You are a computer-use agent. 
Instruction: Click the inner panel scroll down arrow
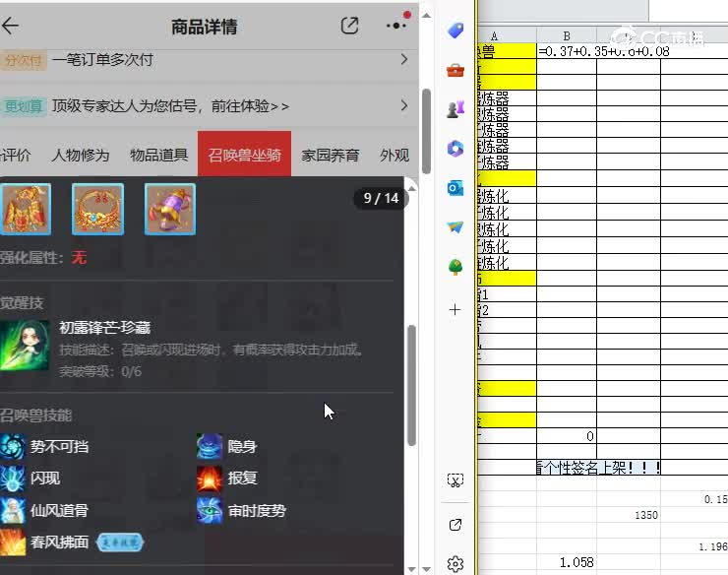tap(411, 569)
